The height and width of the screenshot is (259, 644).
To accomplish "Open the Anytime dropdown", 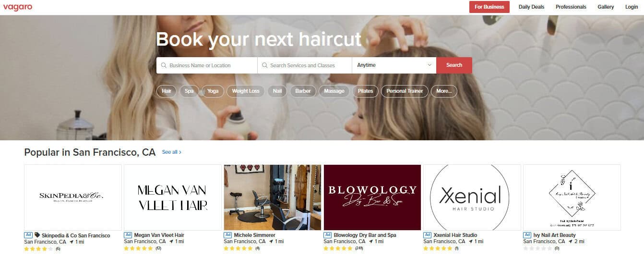I will tap(394, 65).
